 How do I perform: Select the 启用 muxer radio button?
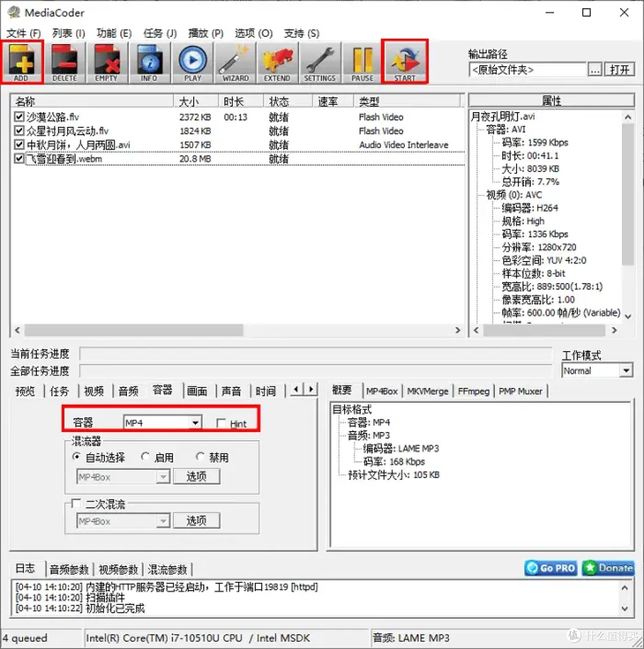pos(145,457)
